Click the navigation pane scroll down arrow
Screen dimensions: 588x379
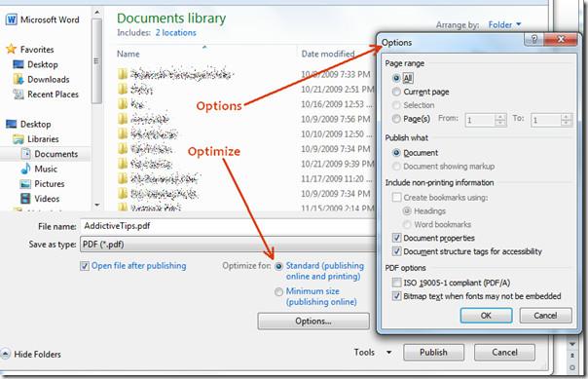97,205
